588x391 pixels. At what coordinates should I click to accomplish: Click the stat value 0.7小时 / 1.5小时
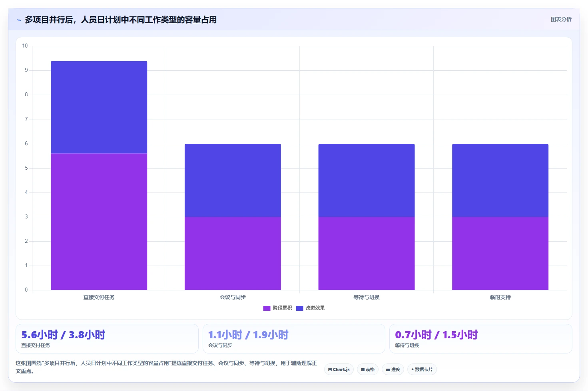pyautogui.click(x=436, y=335)
